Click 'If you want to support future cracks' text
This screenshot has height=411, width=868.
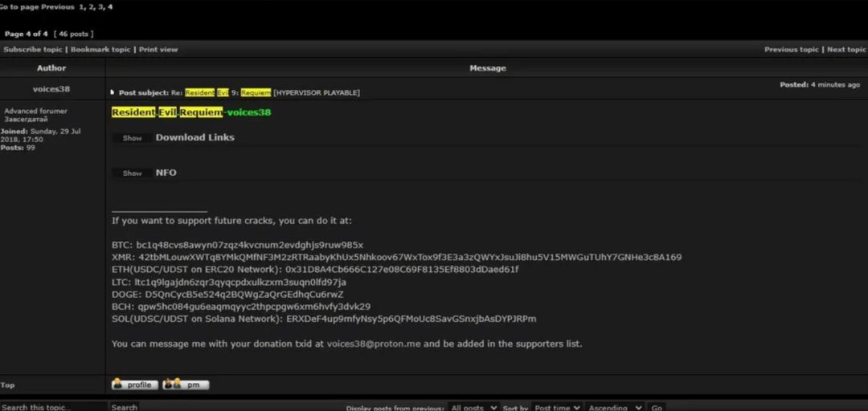(x=231, y=221)
